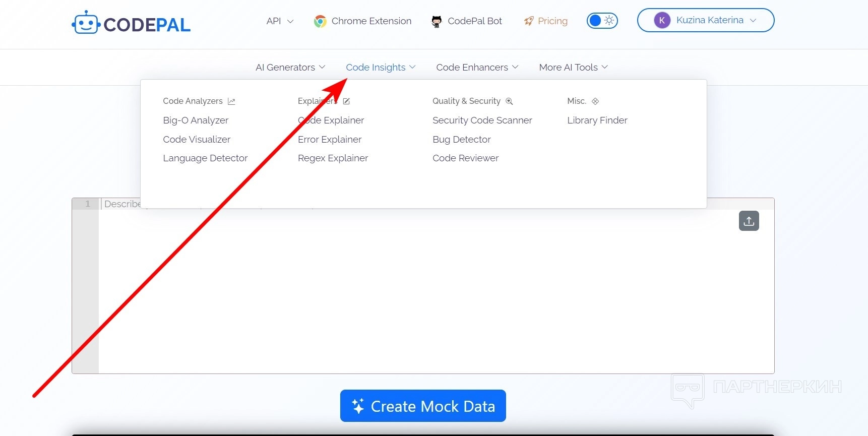This screenshot has width=868, height=436.
Task: Expand the More AI Tools menu
Action: tap(574, 68)
